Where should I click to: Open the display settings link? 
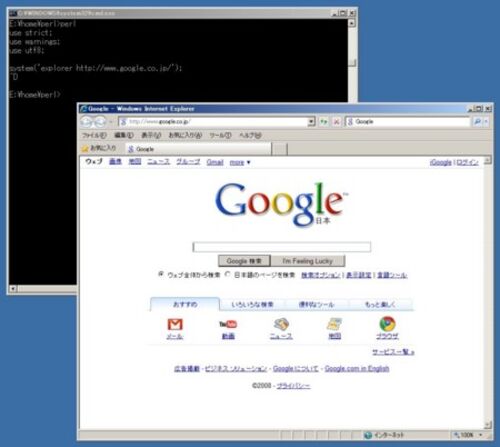pos(359,275)
